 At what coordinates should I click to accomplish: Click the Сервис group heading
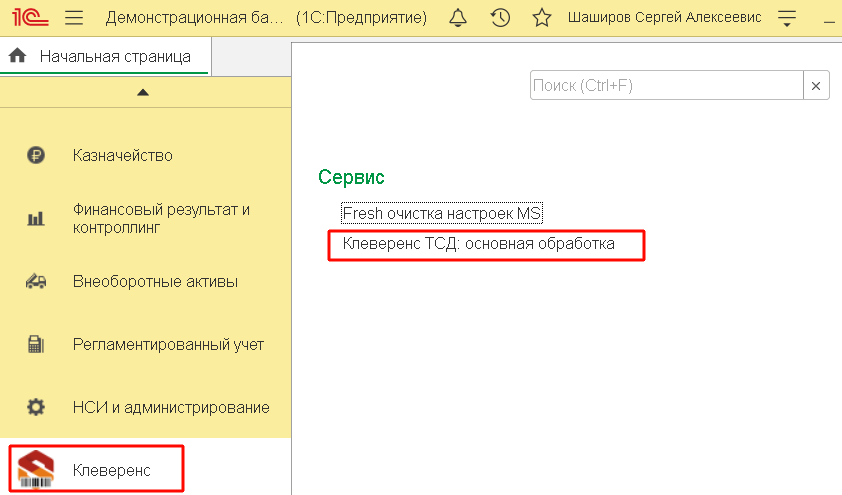(x=351, y=177)
